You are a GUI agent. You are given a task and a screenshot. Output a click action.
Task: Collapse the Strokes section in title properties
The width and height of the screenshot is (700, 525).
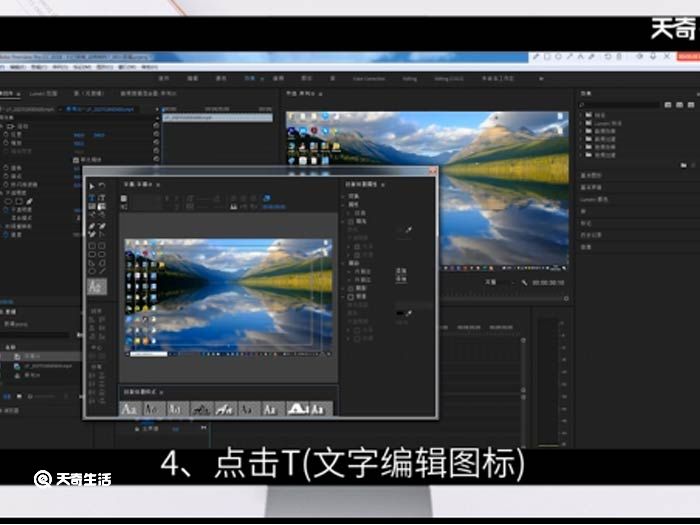tap(346, 262)
